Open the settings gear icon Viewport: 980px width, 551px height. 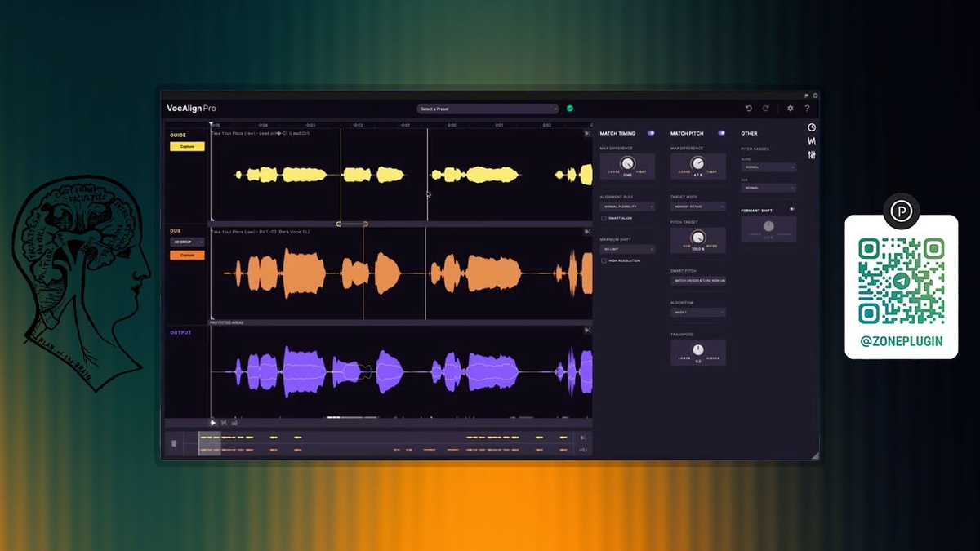pyautogui.click(x=790, y=109)
